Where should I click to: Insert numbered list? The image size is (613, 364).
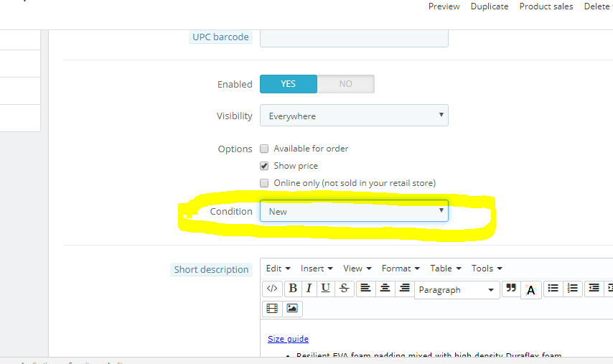pos(573,289)
